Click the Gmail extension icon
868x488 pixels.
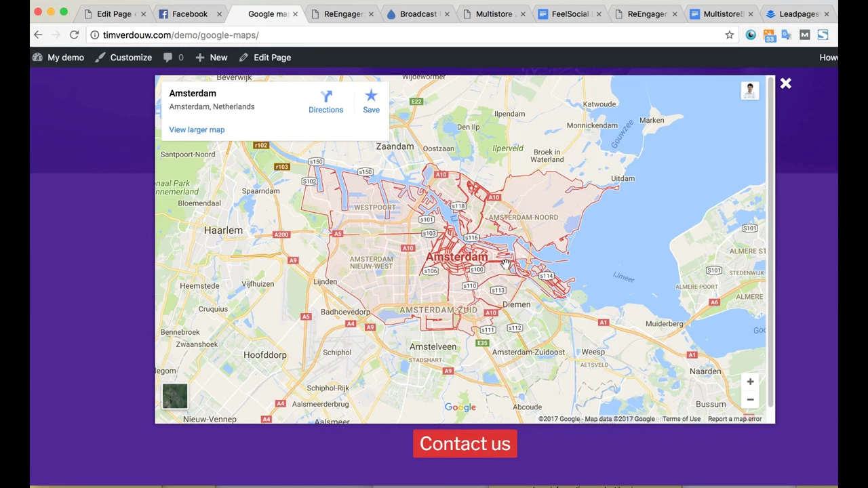tap(805, 35)
